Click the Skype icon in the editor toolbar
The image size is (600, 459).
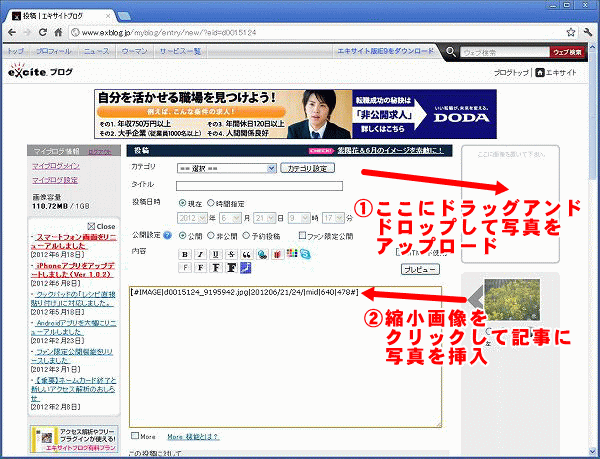(x=305, y=254)
